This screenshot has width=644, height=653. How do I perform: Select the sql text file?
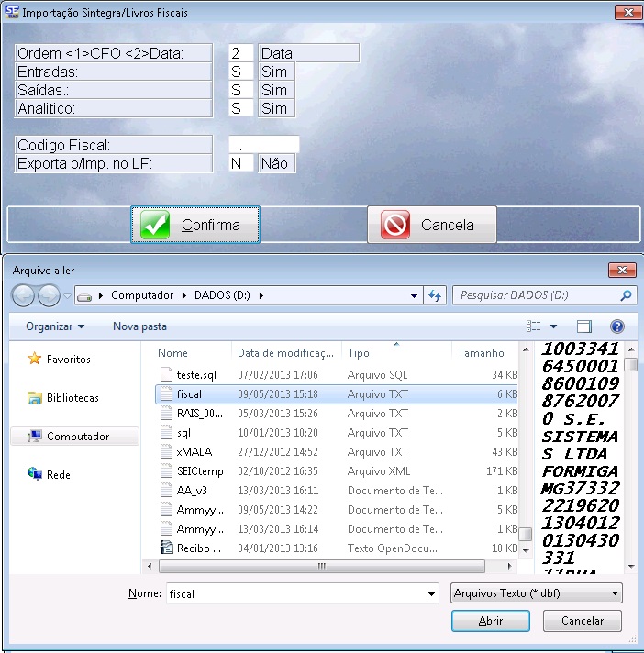point(336,433)
